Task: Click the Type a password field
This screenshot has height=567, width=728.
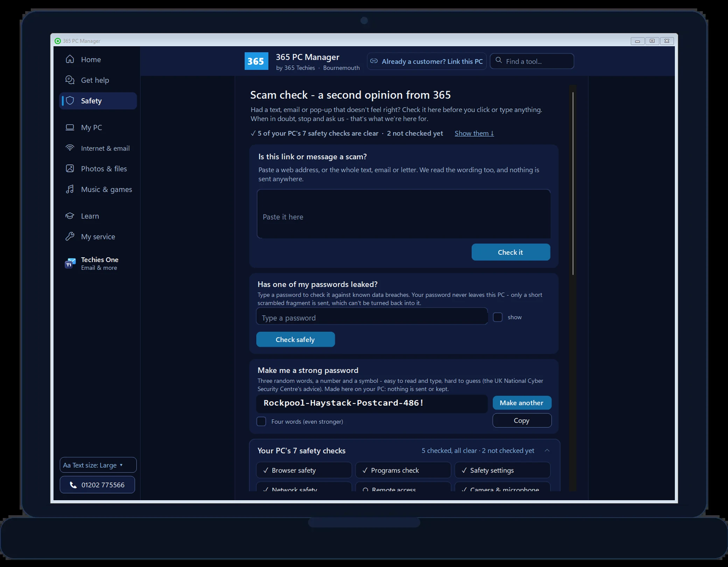Action: coord(372,316)
